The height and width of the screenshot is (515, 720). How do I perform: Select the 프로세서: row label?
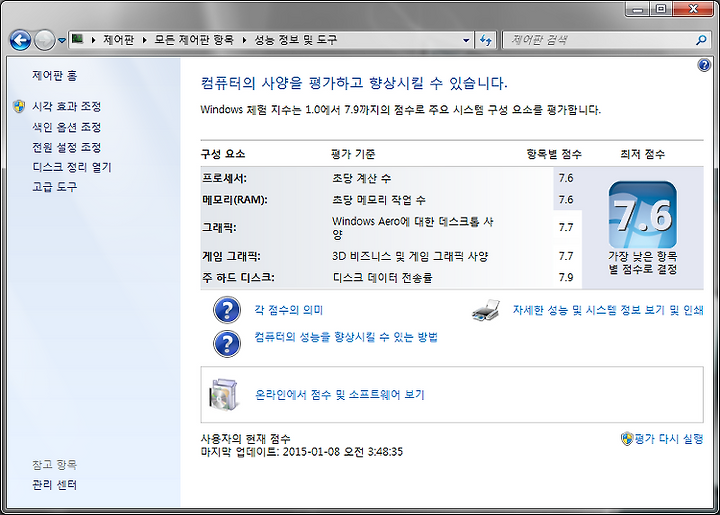(x=225, y=178)
